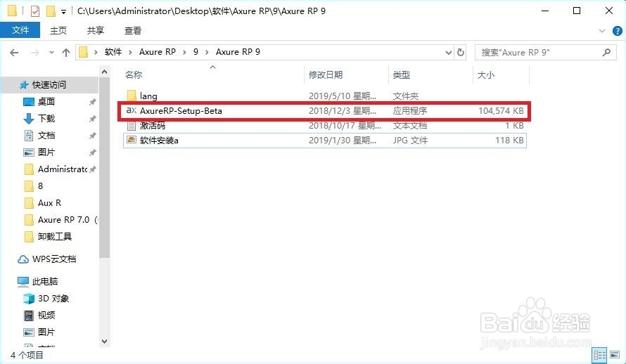The image size is (626, 364).
Task: Click the Back navigation arrow
Action: [x=14, y=52]
